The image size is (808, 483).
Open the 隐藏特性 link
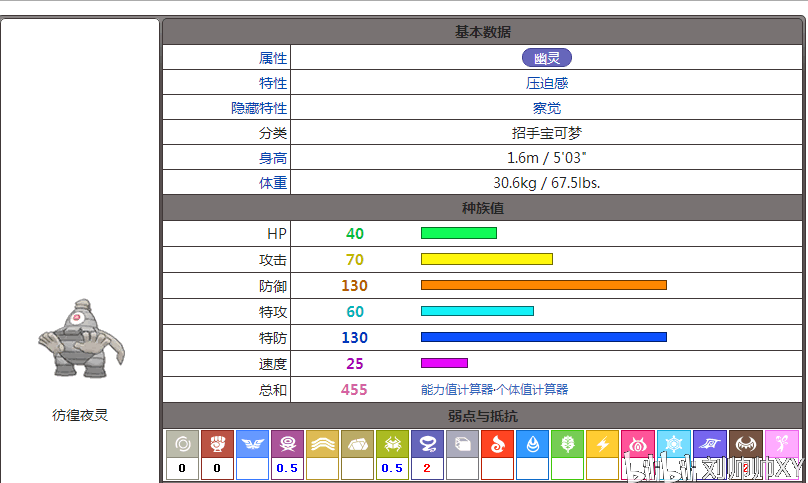pyautogui.click(x=259, y=108)
